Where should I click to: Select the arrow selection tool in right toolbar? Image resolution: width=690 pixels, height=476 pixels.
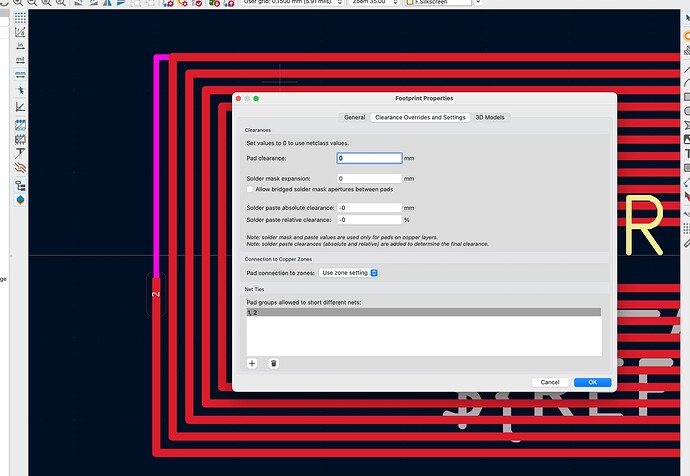tap(686, 18)
